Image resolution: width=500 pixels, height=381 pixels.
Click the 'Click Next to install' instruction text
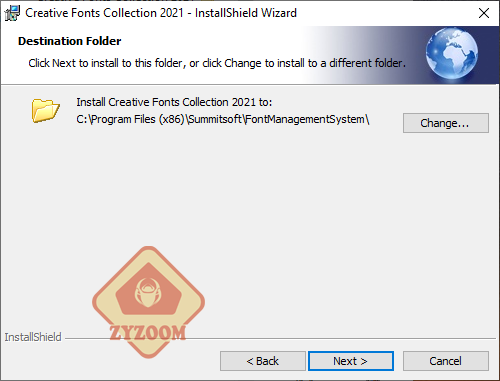coord(217,63)
